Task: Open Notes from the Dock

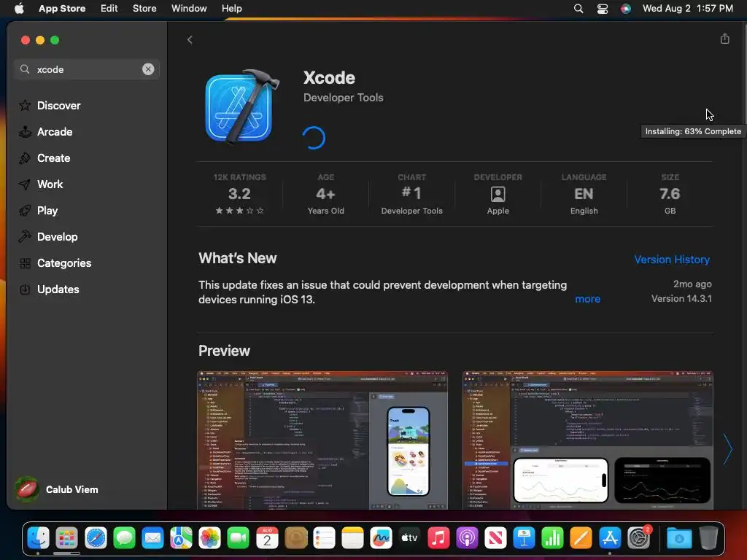Action: pos(352,538)
